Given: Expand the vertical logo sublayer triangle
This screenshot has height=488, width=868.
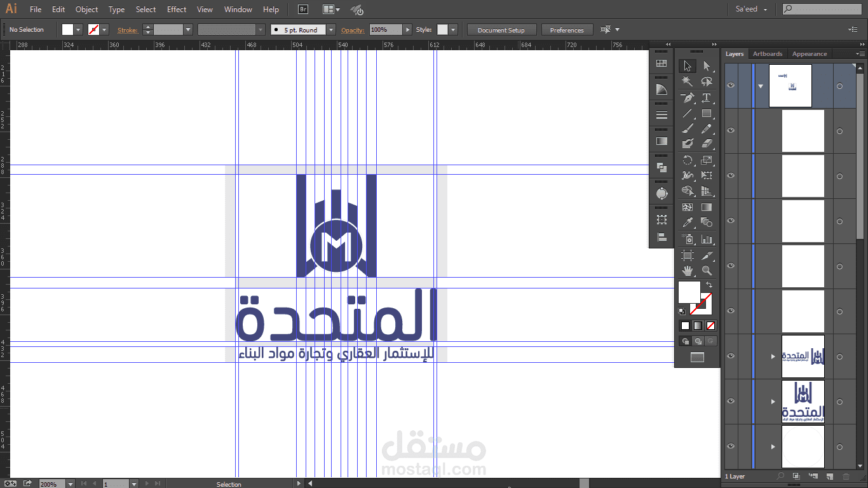Looking at the screenshot, I should click(773, 402).
